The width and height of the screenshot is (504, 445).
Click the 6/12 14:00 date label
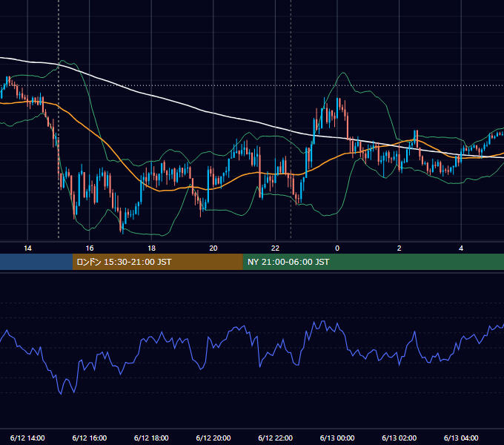coord(27,438)
